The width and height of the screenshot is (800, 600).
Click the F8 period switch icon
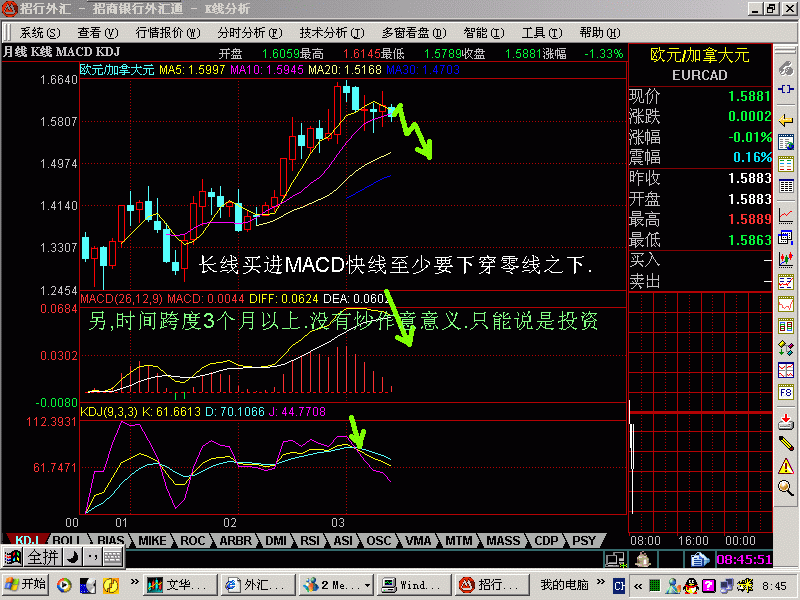(x=786, y=392)
